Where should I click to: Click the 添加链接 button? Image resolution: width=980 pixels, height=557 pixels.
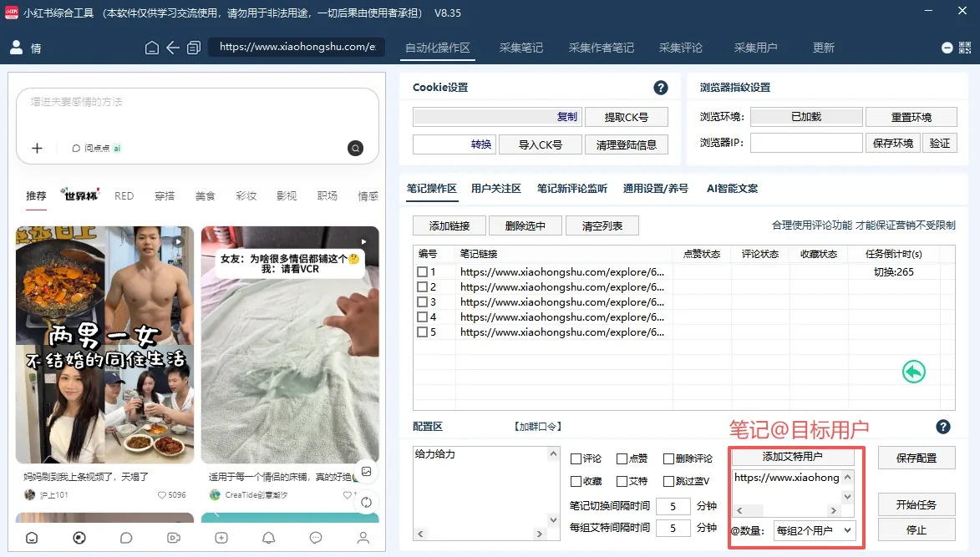point(449,226)
